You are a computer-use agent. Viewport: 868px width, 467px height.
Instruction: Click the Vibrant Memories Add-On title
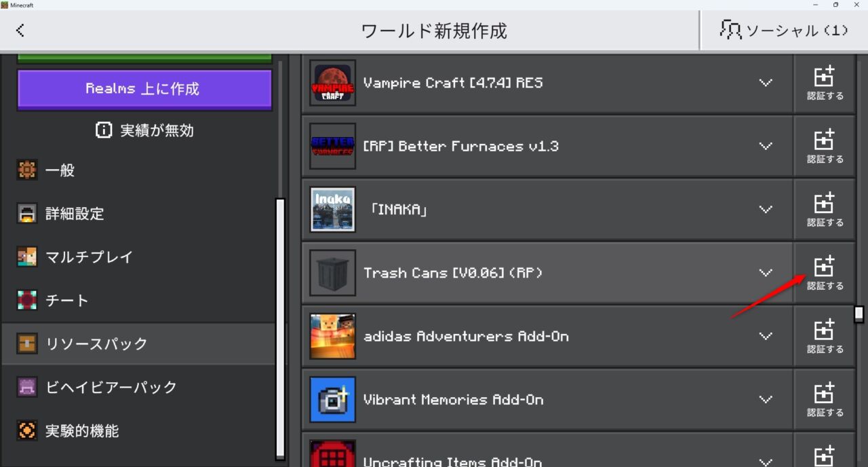[454, 400]
